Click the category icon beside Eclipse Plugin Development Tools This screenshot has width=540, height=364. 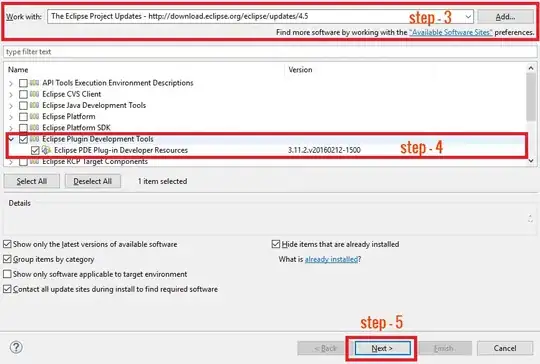tap(34, 139)
